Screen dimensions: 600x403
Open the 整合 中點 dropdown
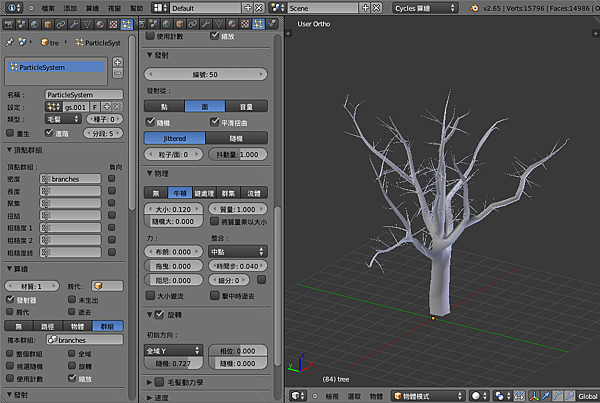point(238,252)
